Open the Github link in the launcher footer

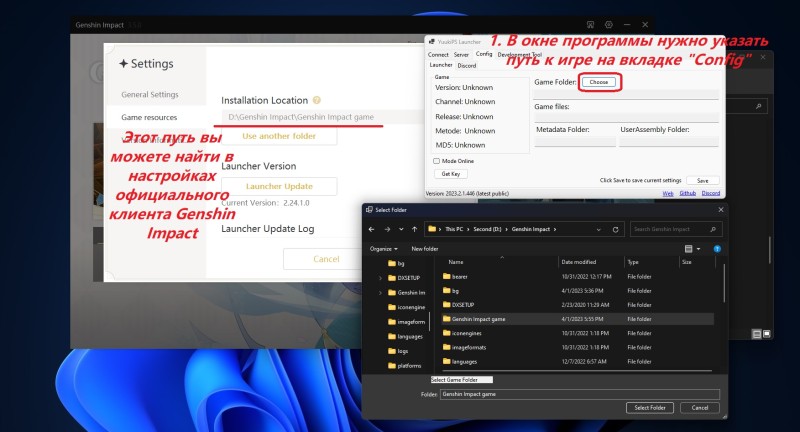688,193
